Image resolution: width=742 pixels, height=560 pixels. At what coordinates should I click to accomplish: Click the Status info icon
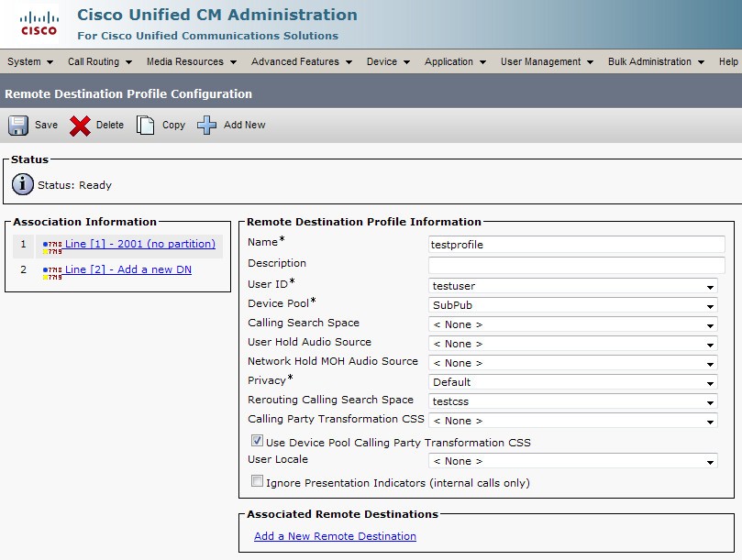(x=22, y=184)
